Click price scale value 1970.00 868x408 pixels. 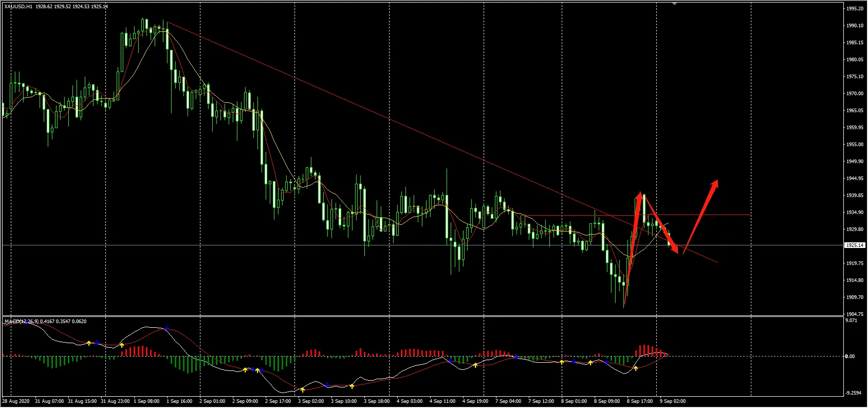point(855,94)
